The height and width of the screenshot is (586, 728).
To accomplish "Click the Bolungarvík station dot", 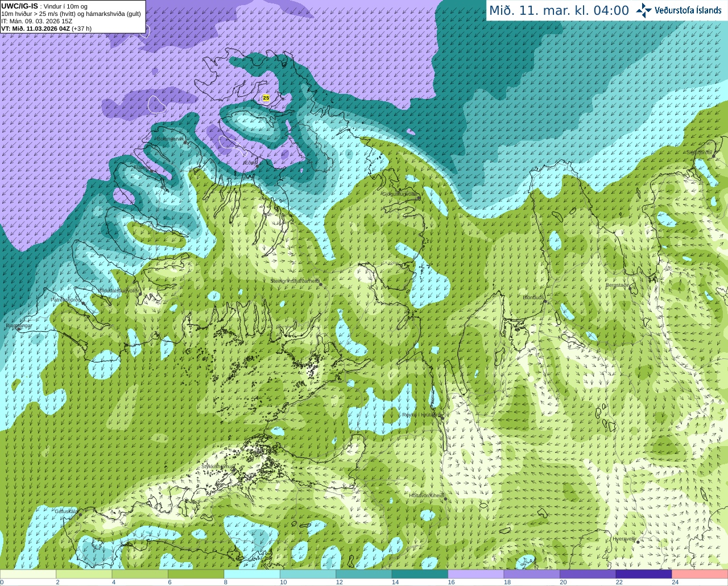I will 185,142.
